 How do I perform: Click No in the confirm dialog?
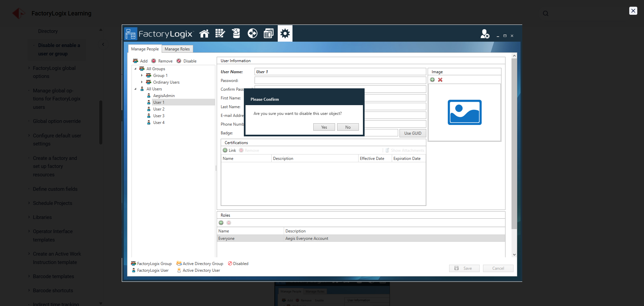pyautogui.click(x=348, y=127)
